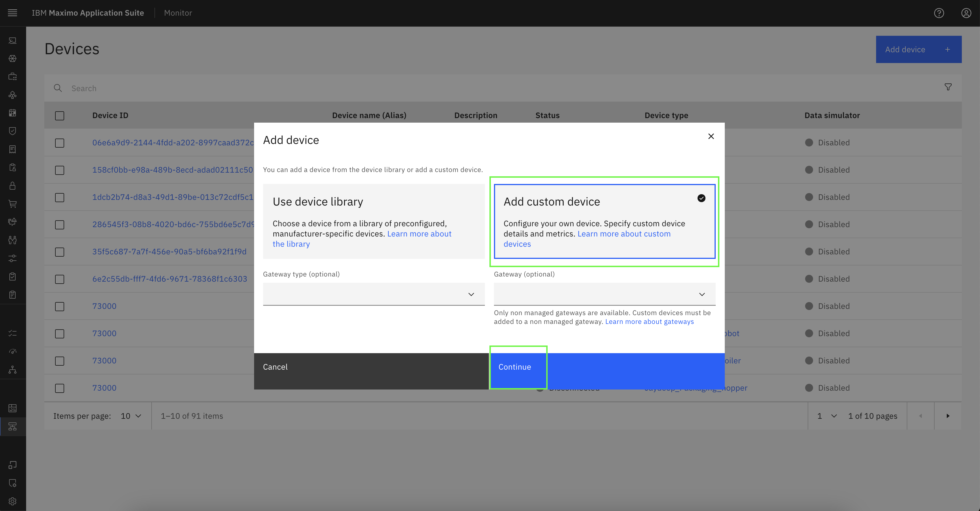
Task: Click the briefcase sidebar icon
Action: [x=12, y=76]
